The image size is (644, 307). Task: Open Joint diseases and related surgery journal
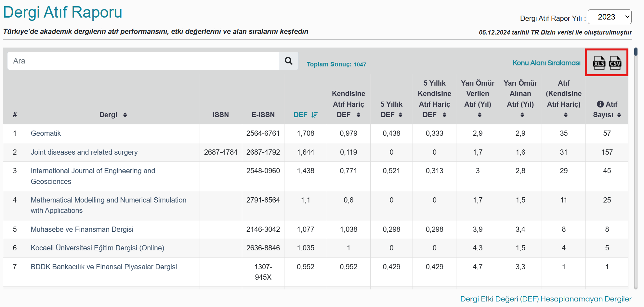[84, 152]
